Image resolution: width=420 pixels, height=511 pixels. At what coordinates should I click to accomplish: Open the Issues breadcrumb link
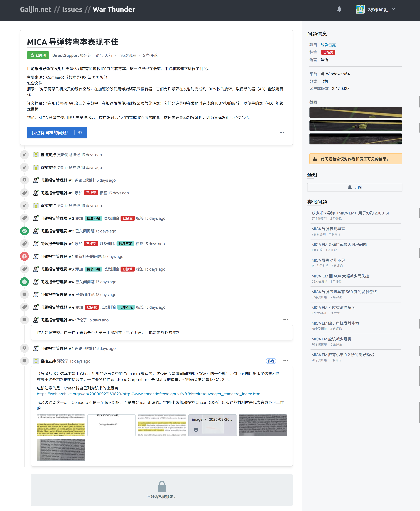click(x=72, y=9)
